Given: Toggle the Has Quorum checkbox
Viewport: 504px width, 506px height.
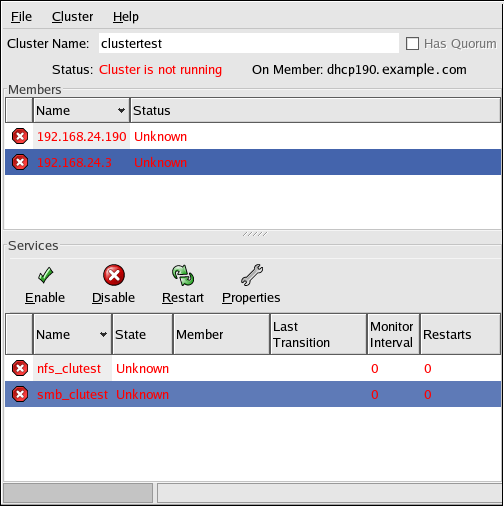Looking at the screenshot, I should coord(412,44).
